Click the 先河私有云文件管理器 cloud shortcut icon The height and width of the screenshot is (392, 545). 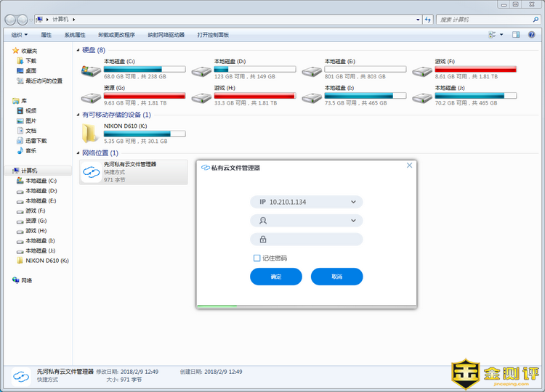[x=91, y=172]
